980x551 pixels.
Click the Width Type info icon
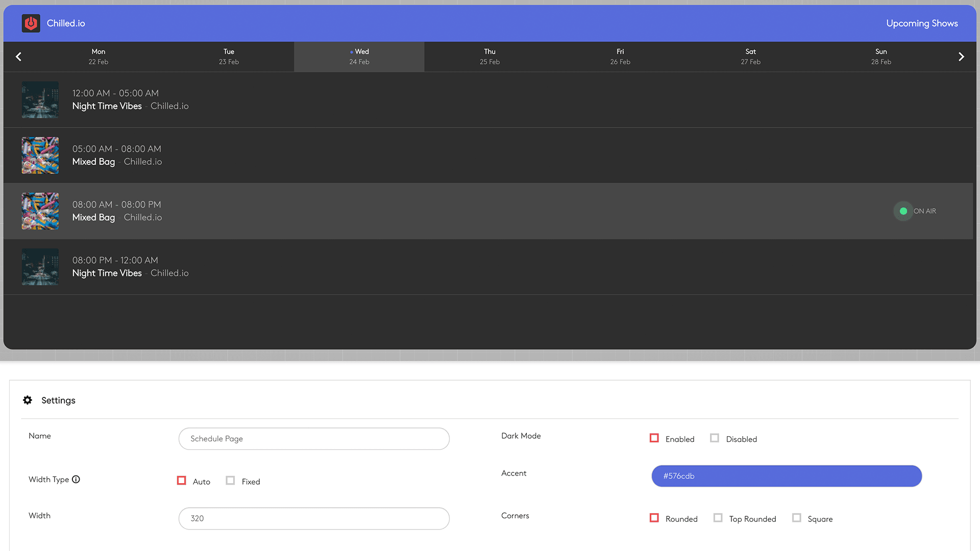[x=76, y=479]
